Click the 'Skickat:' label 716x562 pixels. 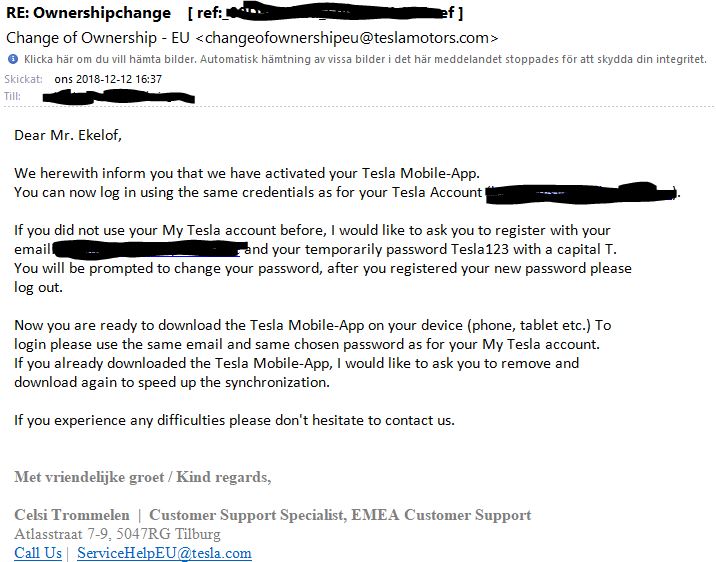(x=24, y=79)
